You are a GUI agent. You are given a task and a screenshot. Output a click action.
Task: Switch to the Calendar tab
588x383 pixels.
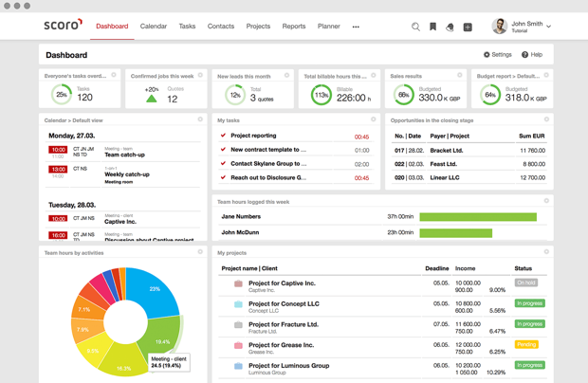(154, 27)
